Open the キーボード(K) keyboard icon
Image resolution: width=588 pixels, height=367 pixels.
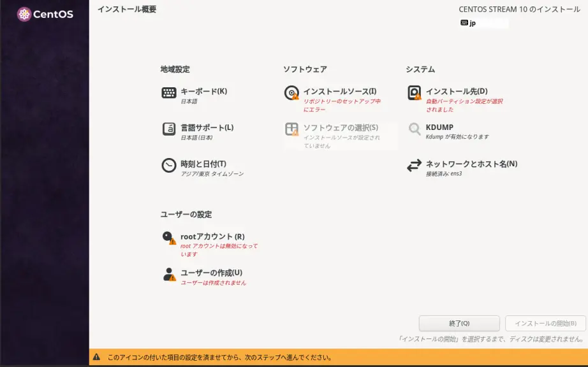pos(169,92)
